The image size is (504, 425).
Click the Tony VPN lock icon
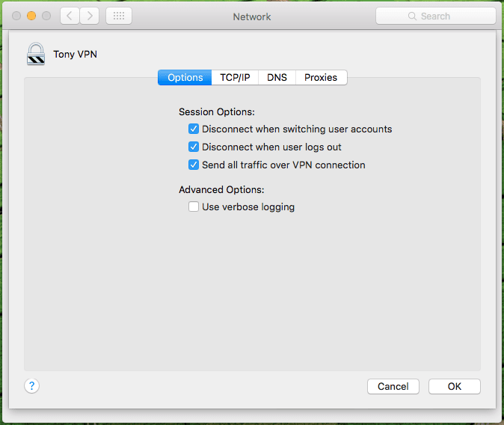tap(36, 54)
